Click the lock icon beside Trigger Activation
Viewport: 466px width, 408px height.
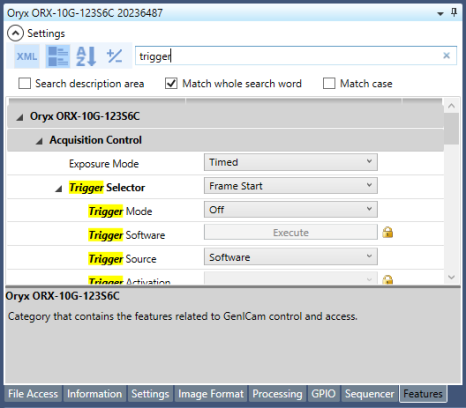(387, 279)
